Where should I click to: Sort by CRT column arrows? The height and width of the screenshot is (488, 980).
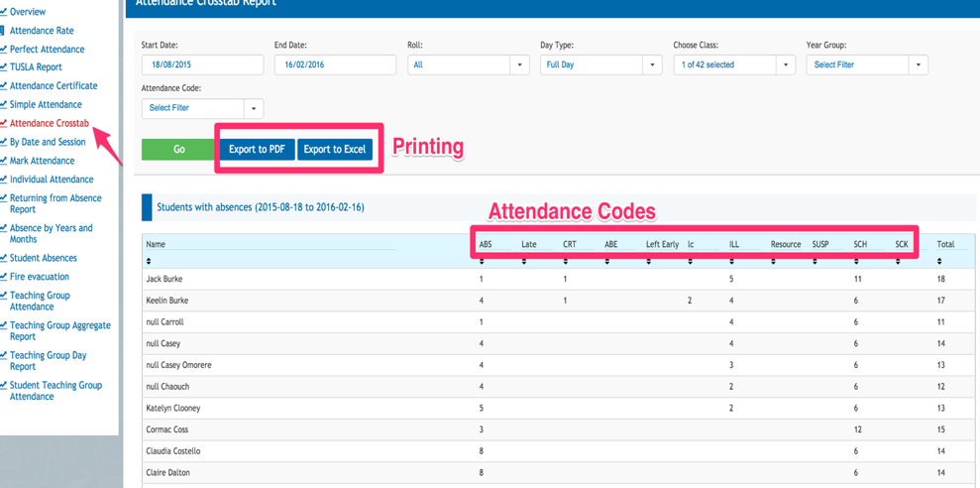click(566, 261)
